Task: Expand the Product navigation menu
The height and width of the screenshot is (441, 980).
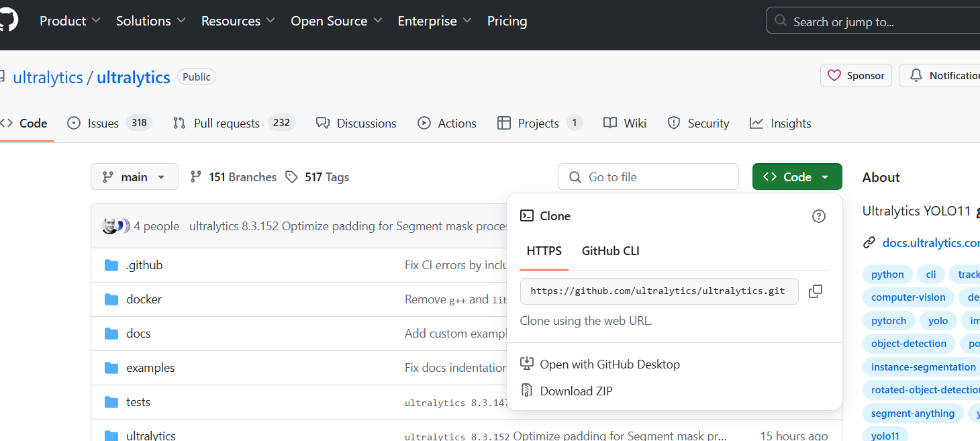Action: point(70,21)
